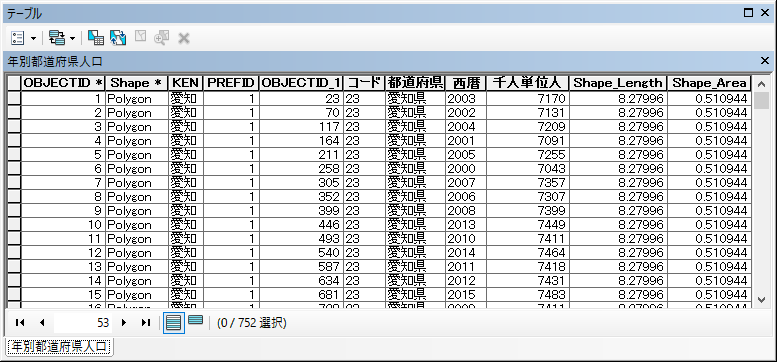
Task: Click the OBJECTID_1 cell 587
Action: pos(301,267)
